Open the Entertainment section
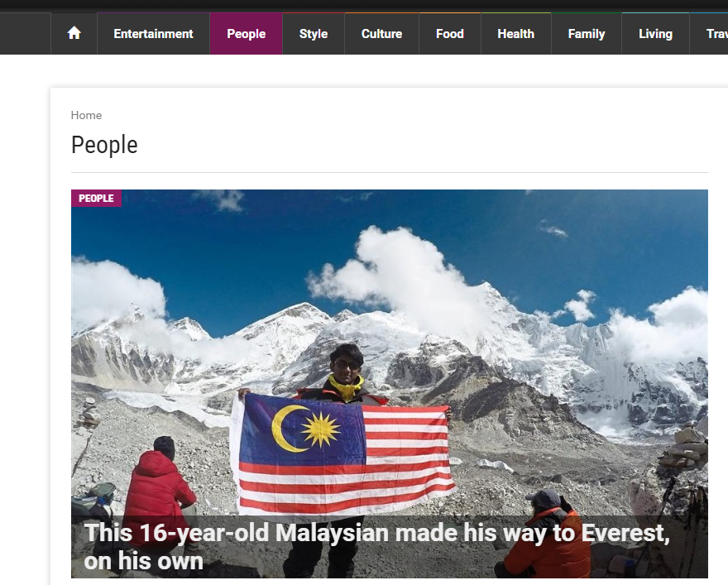 153,33
